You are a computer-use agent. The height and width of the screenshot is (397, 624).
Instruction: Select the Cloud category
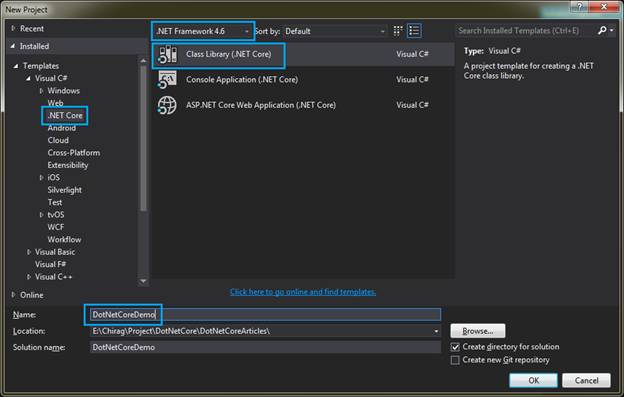pos(58,140)
